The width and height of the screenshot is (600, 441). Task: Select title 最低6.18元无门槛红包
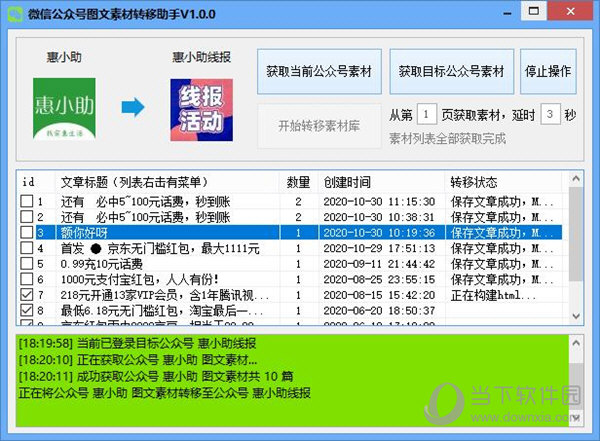(161, 311)
